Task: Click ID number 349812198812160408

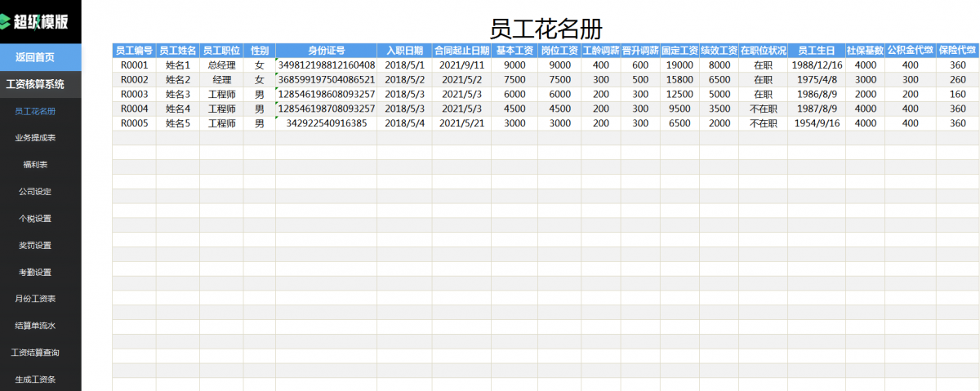Action: pyautogui.click(x=326, y=65)
